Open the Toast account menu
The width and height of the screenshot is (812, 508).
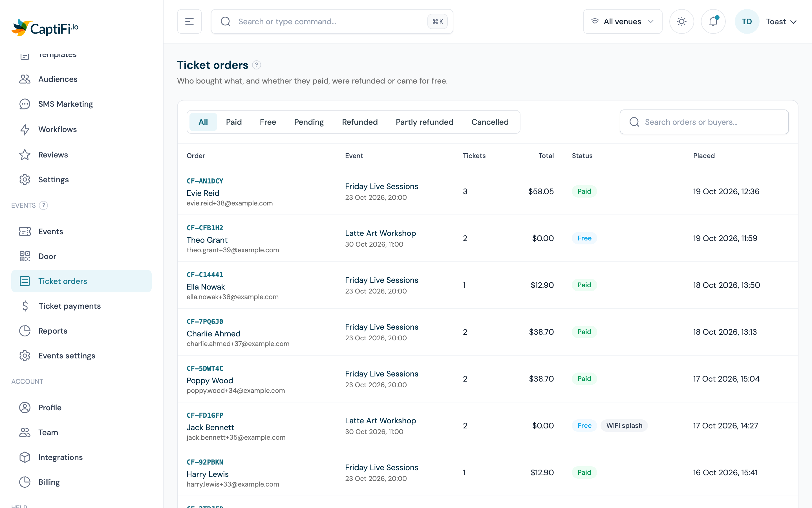click(781, 21)
